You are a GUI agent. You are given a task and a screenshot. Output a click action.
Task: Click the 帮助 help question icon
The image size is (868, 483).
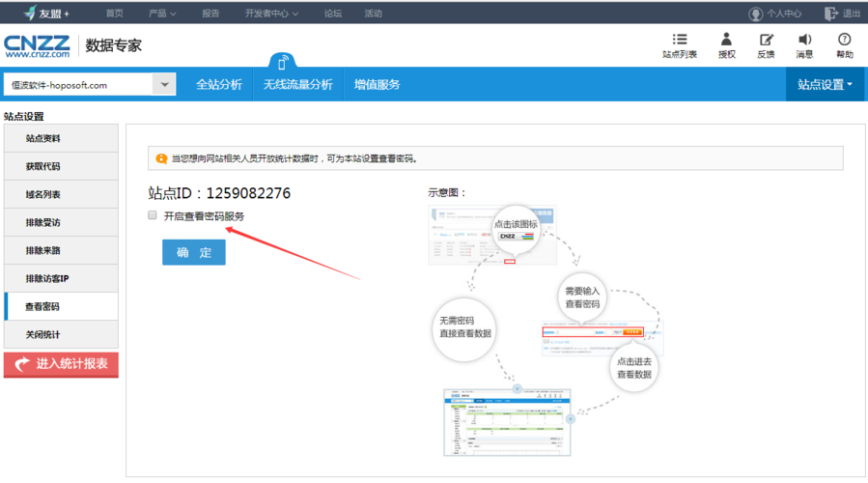click(x=844, y=40)
